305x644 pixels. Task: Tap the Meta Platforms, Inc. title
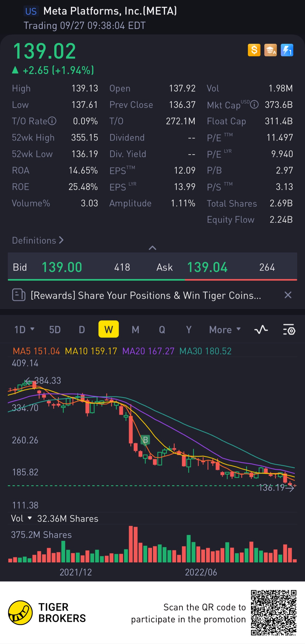click(x=110, y=11)
